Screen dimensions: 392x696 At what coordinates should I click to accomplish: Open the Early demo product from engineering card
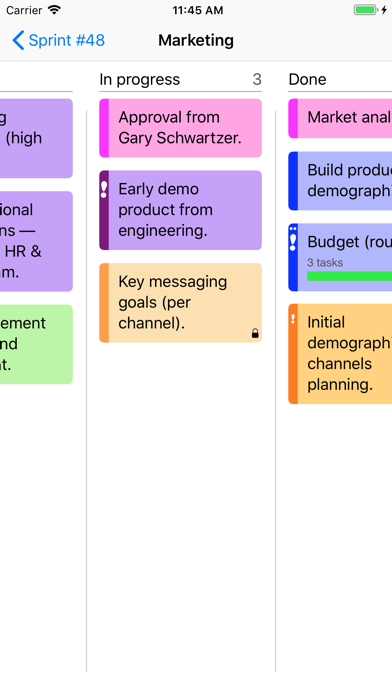[x=181, y=210]
